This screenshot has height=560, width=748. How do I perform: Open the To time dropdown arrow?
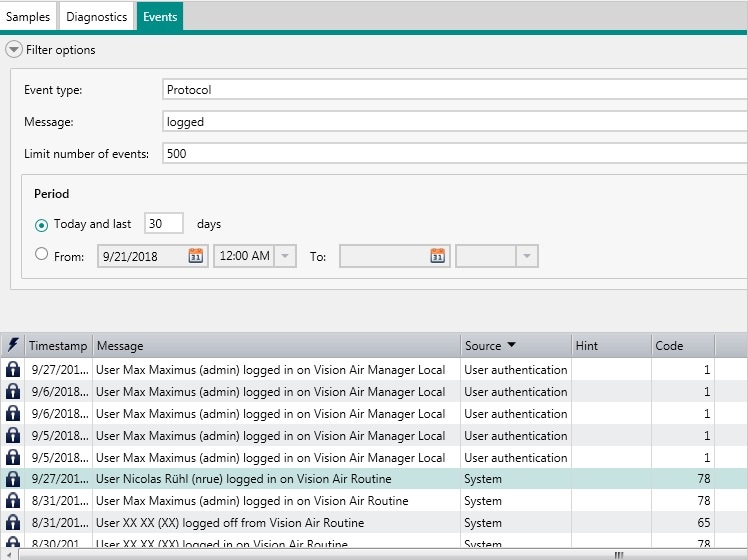[x=527, y=256]
